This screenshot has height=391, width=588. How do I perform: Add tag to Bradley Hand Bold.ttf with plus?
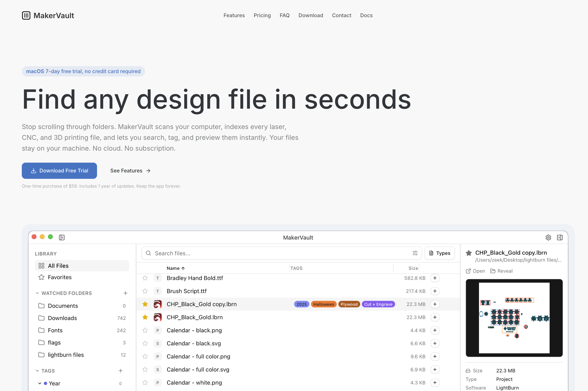point(435,278)
